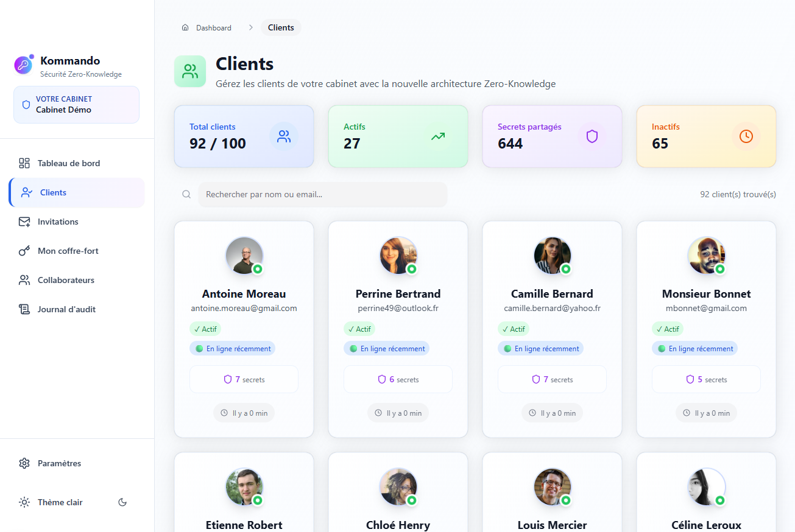The height and width of the screenshot is (532, 795).
Task: Click the Clients breadcrumb pill
Action: coord(281,27)
